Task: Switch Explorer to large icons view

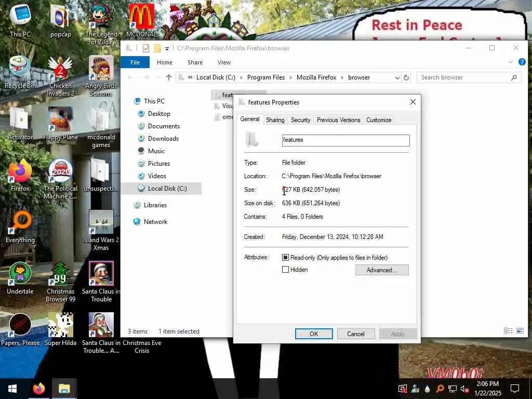Action: (520, 331)
